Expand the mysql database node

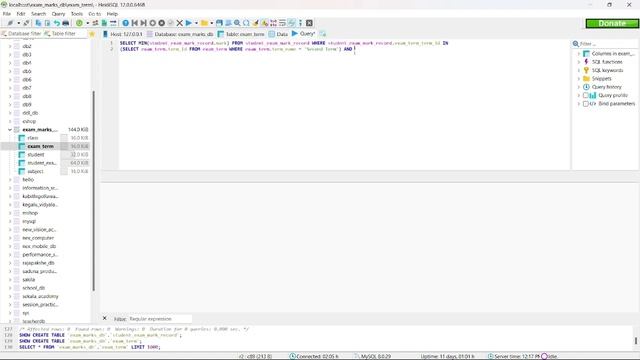[10, 221]
